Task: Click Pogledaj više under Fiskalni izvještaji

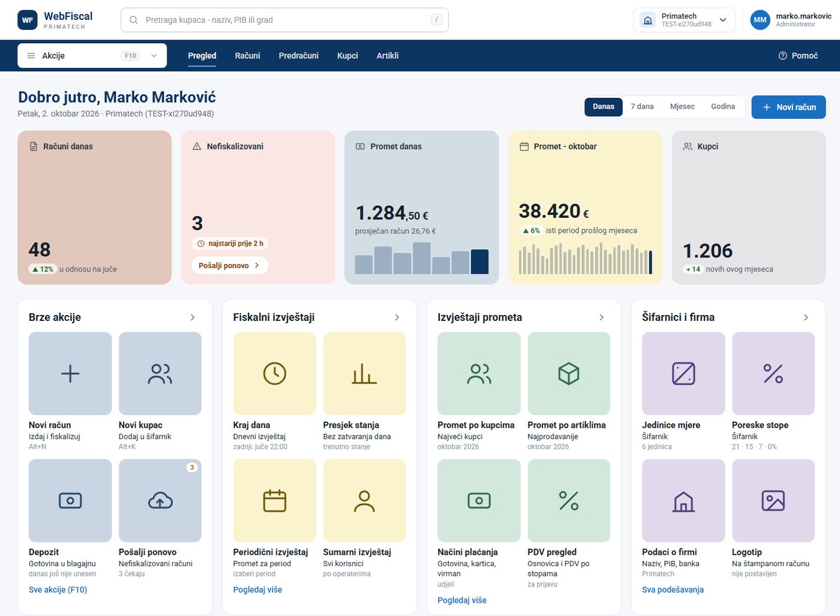Action: (x=257, y=590)
